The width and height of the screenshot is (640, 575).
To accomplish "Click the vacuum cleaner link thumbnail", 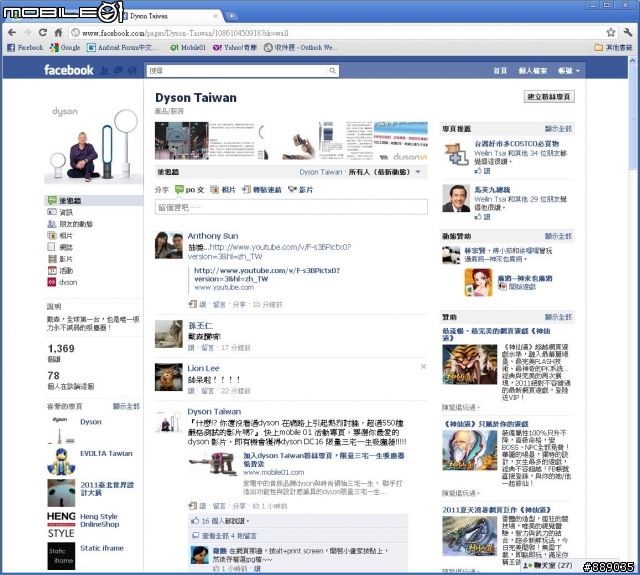I will tap(213, 464).
